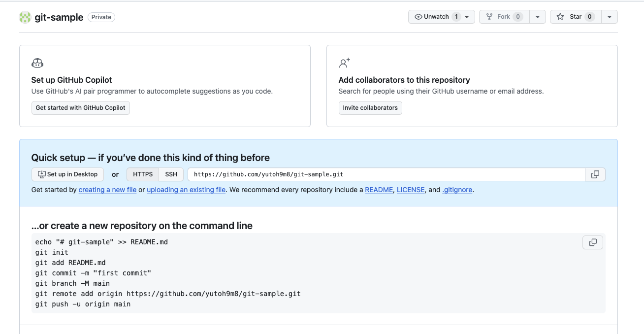
Task: Click the fork icon next to Fork count
Action: (489, 16)
